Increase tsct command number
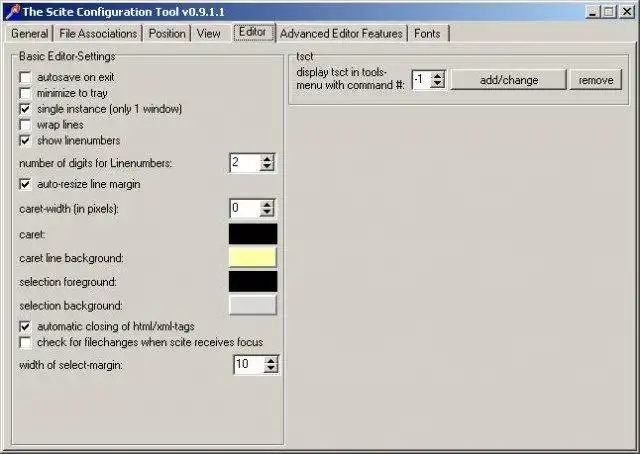640x454 pixels. (x=438, y=76)
